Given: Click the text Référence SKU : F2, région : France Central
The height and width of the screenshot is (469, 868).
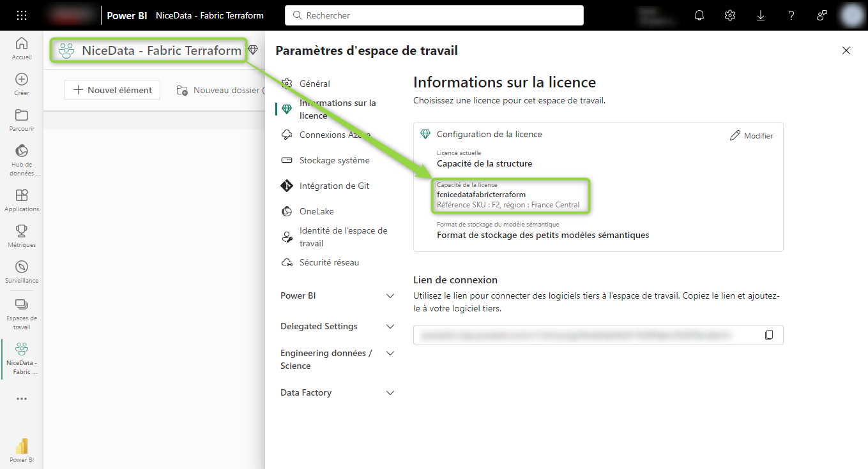Looking at the screenshot, I should 508,205.
